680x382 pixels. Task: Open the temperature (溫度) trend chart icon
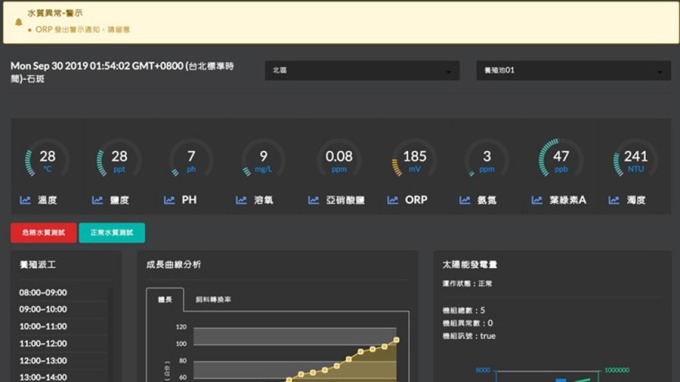point(25,200)
